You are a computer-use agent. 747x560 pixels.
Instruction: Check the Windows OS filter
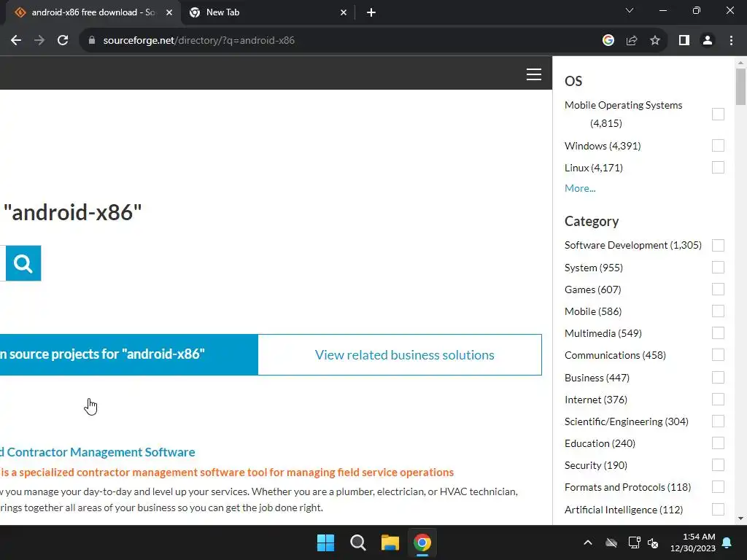point(718,146)
